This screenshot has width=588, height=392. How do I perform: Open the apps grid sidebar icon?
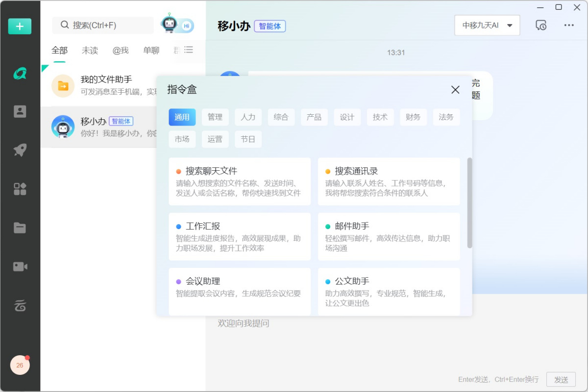[x=20, y=189]
